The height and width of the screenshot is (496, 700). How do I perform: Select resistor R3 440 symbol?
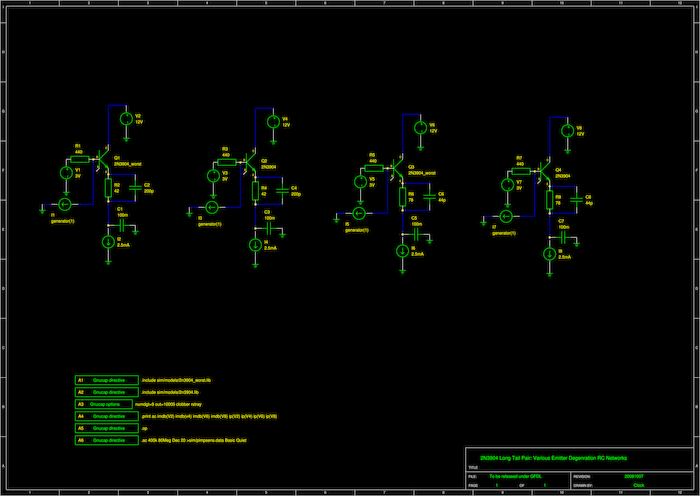227,163
